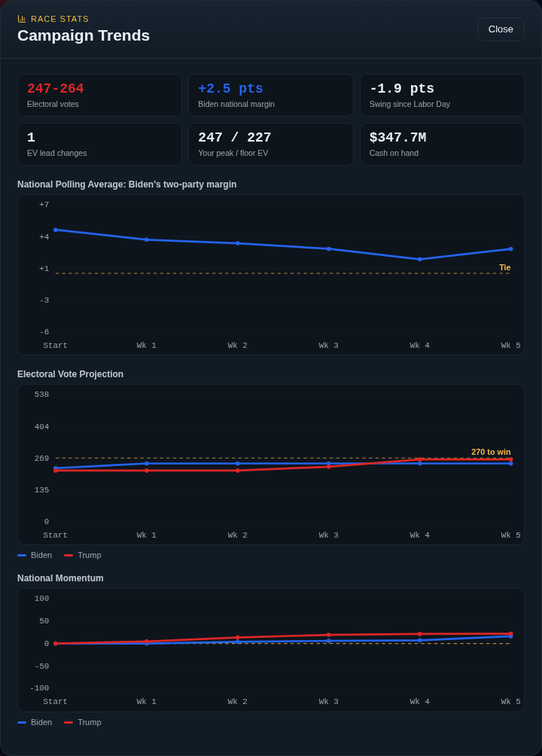Click the Start point on polling margin line
542x756 pixels.
pos(56,230)
